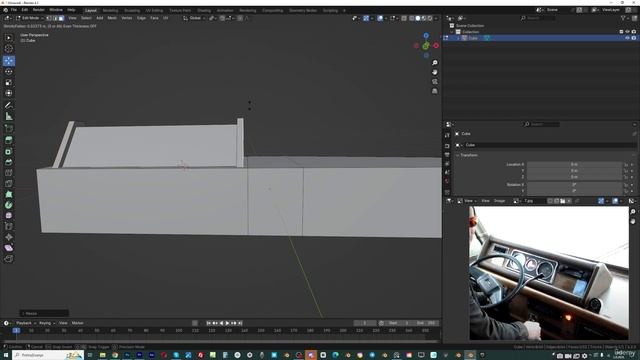Screen dimensions: 640x360
Task: Click the viewport pan hand icon
Action: pyautogui.click(x=435, y=72)
